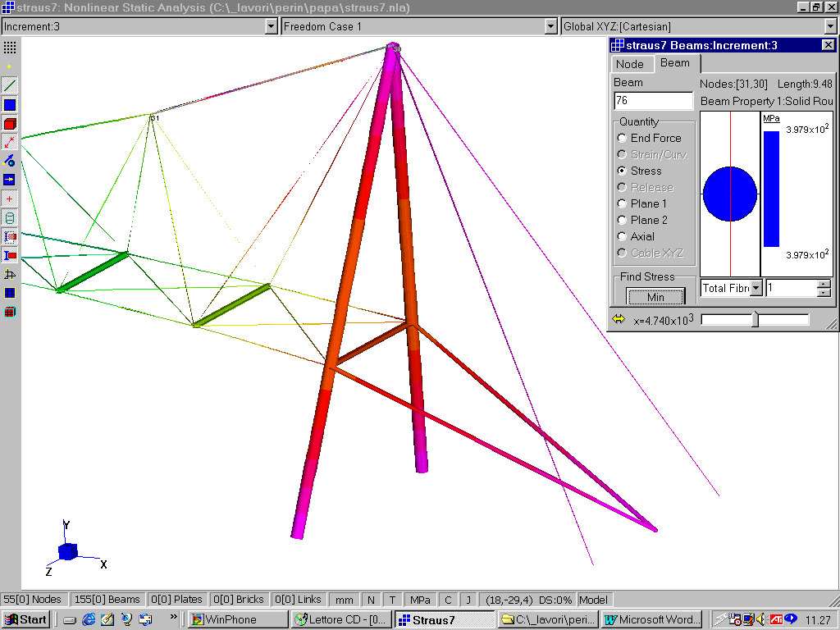Open the Increment:3 dropdown

click(x=272, y=27)
